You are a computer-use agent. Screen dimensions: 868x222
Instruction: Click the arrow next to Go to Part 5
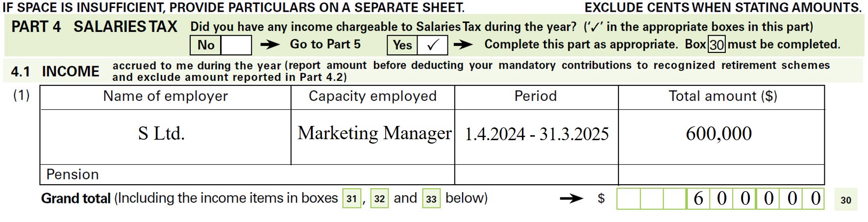tap(270, 45)
